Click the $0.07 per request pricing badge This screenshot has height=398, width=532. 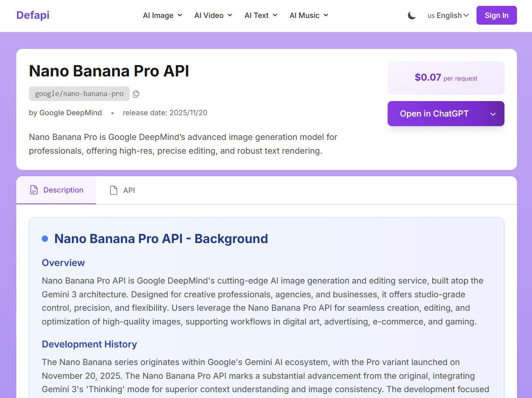(x=446, y=78)
